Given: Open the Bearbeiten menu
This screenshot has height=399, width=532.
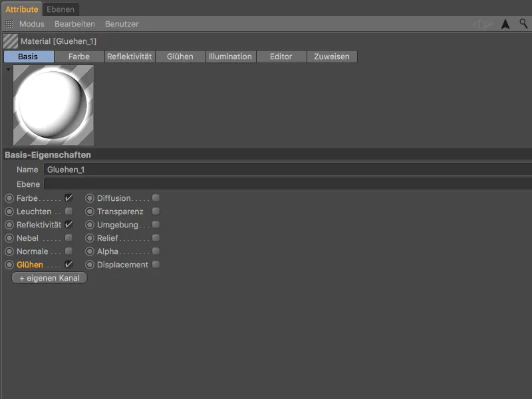Looking at the screenshot, I should click(74, 24).
